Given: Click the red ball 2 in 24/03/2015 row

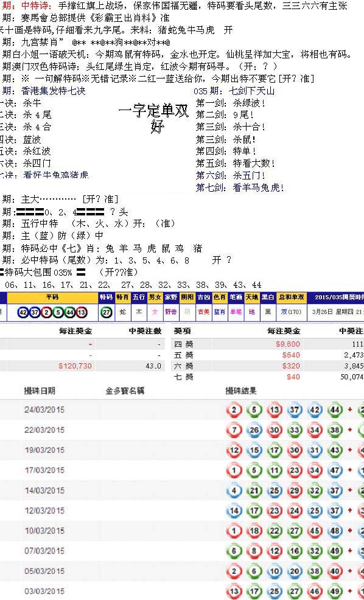Looking at the screenshot, I should [x=234, y=410].
